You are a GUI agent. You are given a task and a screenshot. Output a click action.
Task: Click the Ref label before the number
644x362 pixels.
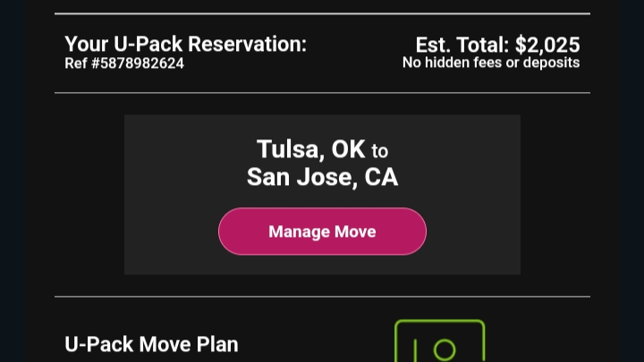coord(77,63)
